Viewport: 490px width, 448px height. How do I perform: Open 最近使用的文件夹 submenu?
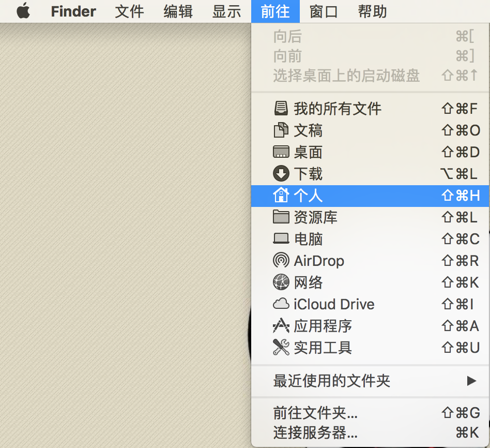click(x=370, y=381)
